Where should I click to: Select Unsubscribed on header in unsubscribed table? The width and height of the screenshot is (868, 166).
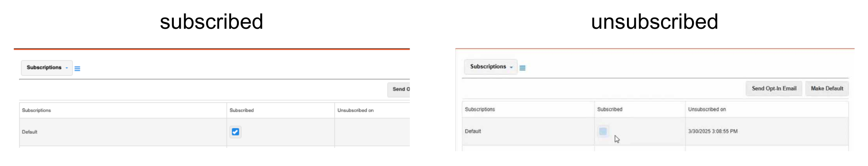[707, 109]
